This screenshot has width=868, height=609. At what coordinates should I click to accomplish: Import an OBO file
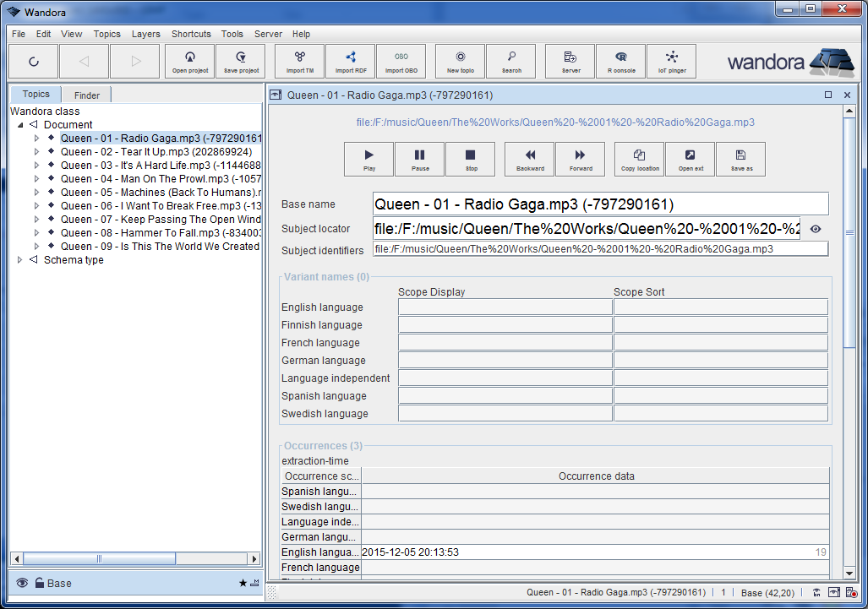[401, 61]
